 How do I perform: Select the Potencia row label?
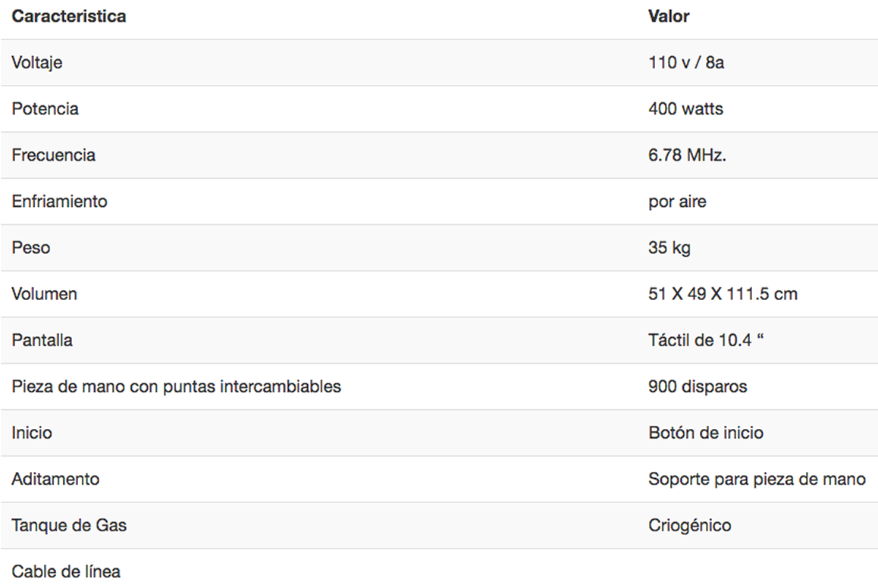tap(45, 109)
